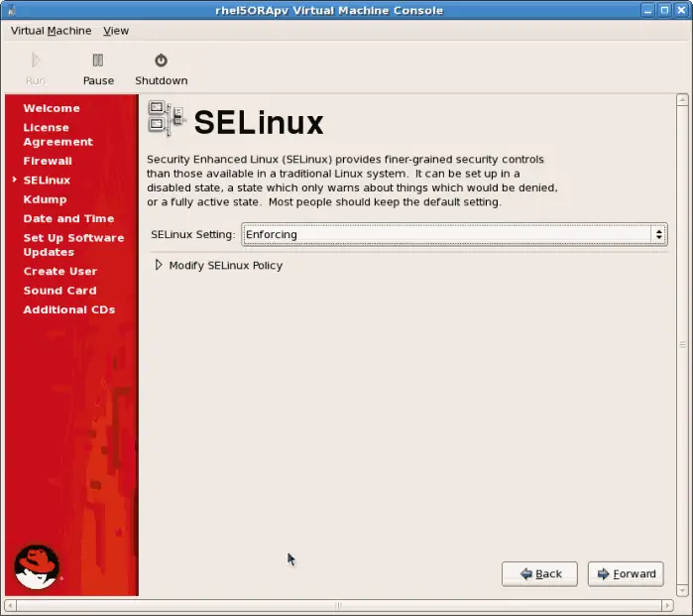
Task: Expand Modify SELinux Policy section
Action: click(159, 266)
